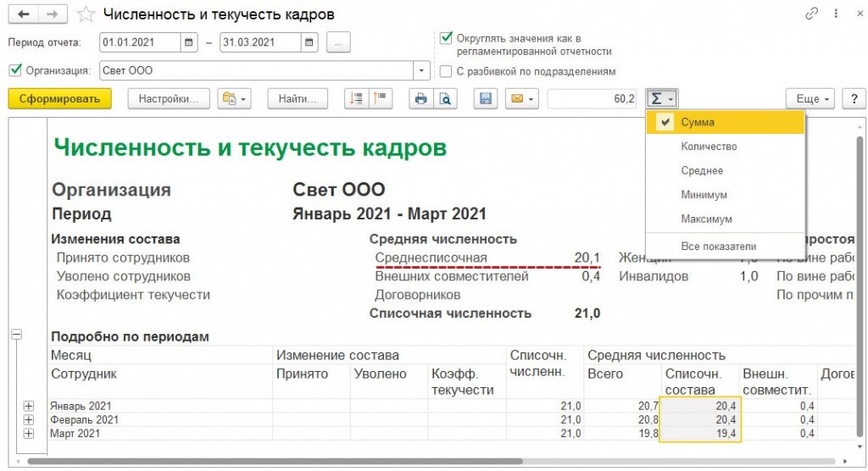
Task: Open the Настройки... button
Action: click(x=169, y=99)
